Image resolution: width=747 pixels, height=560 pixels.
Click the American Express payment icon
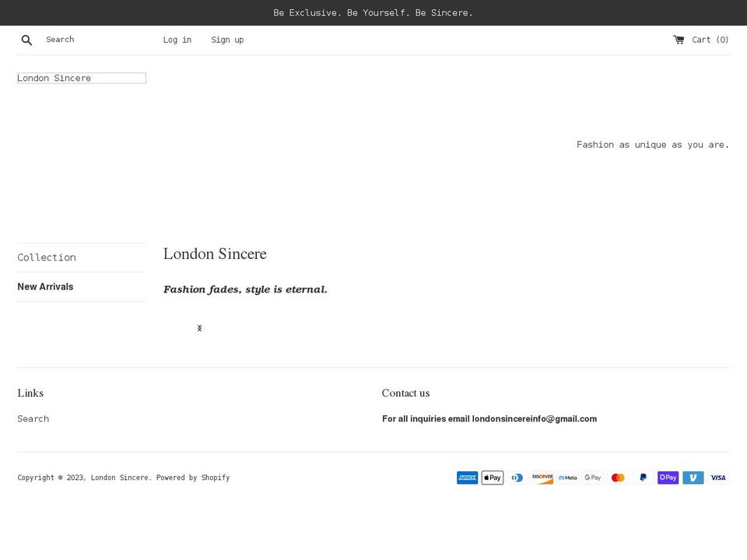[467, 478]
